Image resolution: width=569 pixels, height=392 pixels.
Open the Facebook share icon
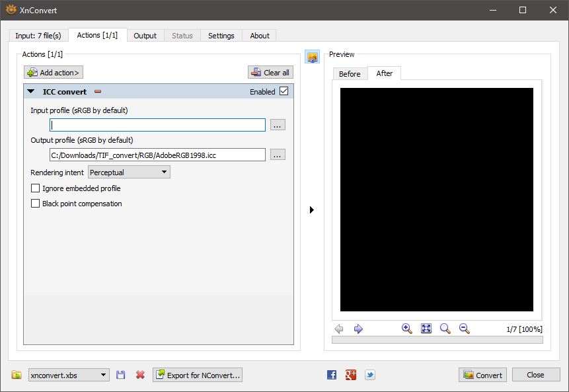[x=332, y=375]
